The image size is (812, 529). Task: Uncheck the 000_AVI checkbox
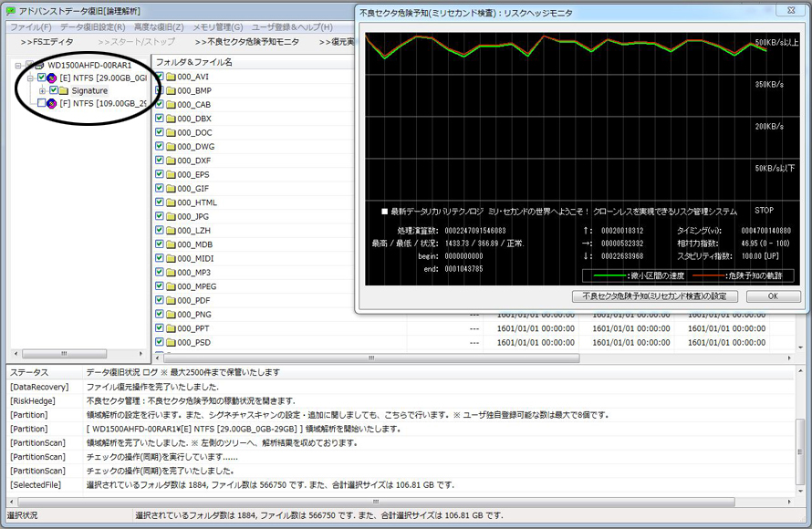[x=160, y=76]
